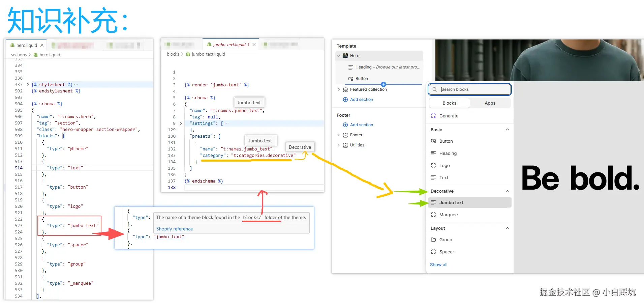Select the Blocks tab in block picker

tap(450, 103)
